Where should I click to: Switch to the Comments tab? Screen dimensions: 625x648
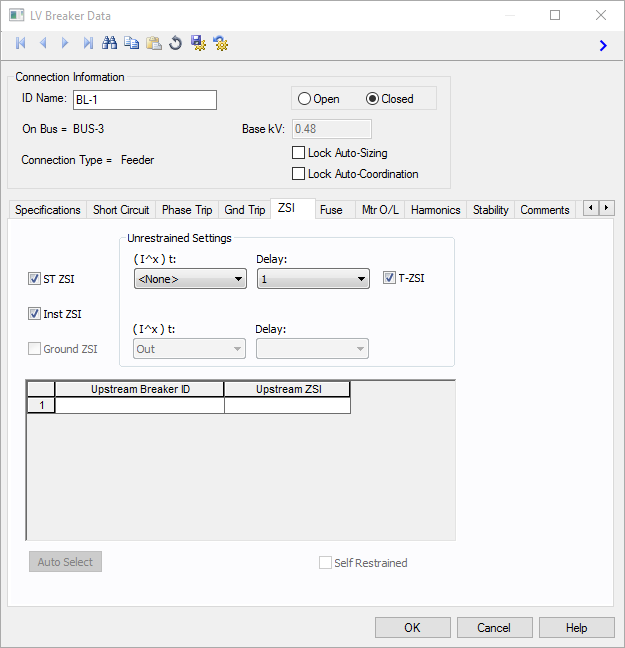point(545,210)
